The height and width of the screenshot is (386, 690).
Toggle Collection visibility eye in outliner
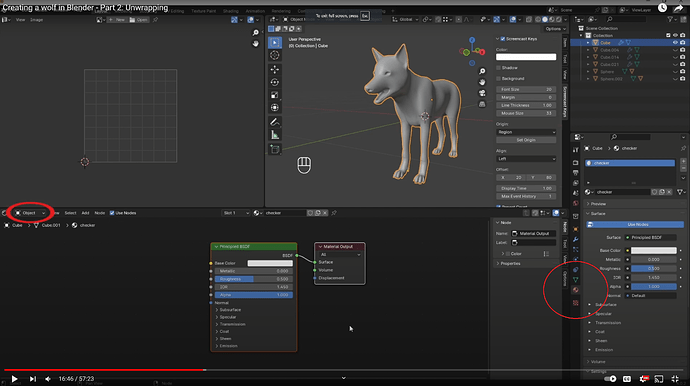pos(675,35)
